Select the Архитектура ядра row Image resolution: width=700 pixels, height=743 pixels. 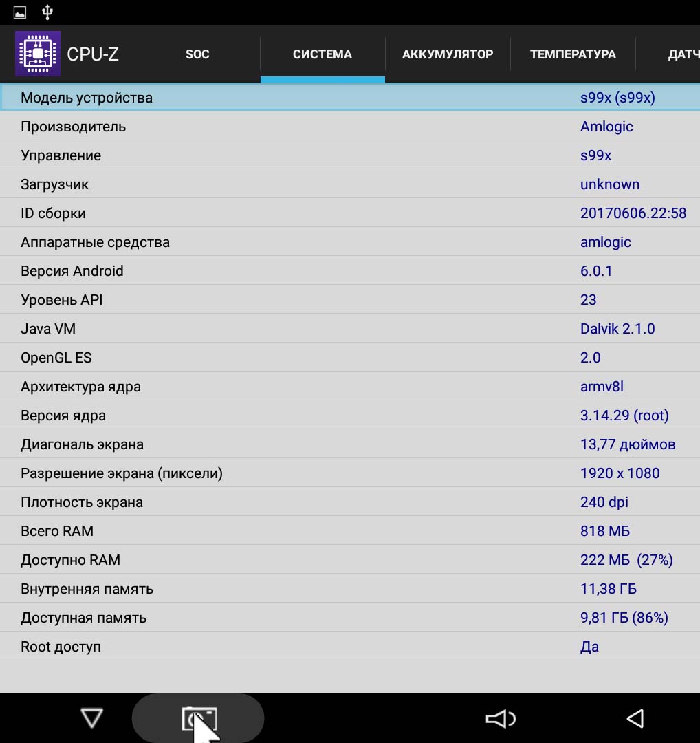(x=350, y=387)
